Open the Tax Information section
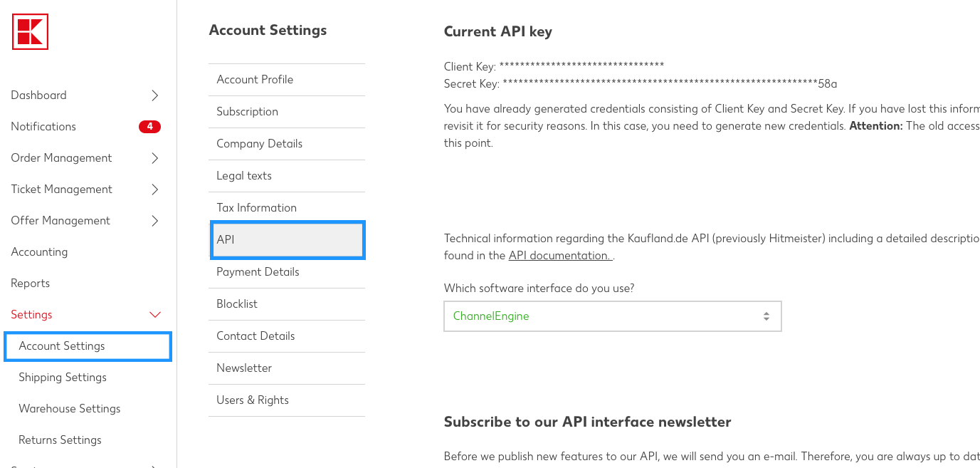 [x=287, y=208]
